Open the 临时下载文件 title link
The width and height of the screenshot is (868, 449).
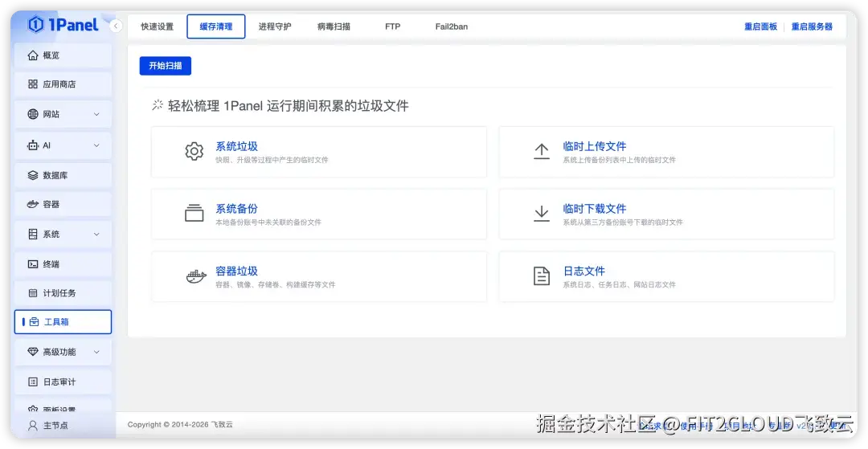[x=595, y=209]
